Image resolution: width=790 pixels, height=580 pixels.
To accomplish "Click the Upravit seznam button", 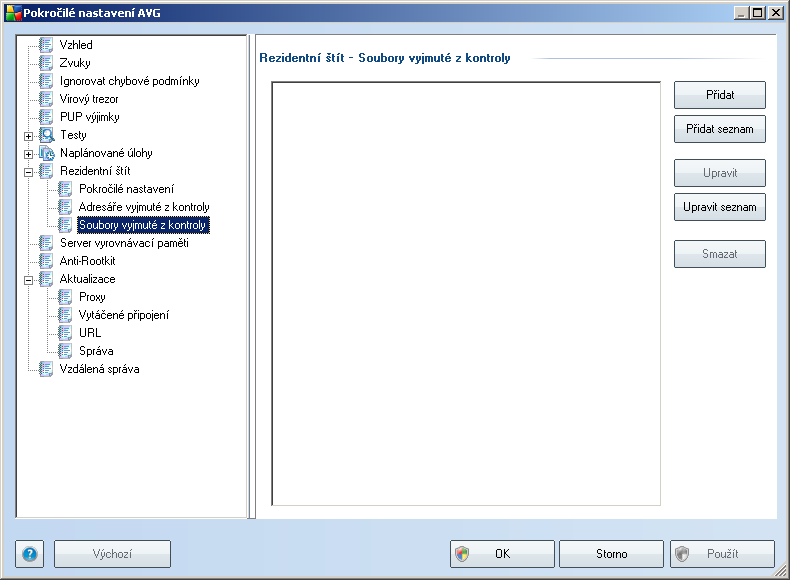I will coord(720,207).
